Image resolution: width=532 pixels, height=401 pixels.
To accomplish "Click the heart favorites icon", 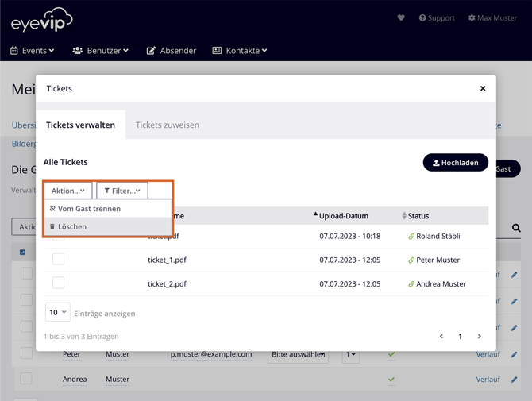I will pyautogui.click(x=401, y=17).
